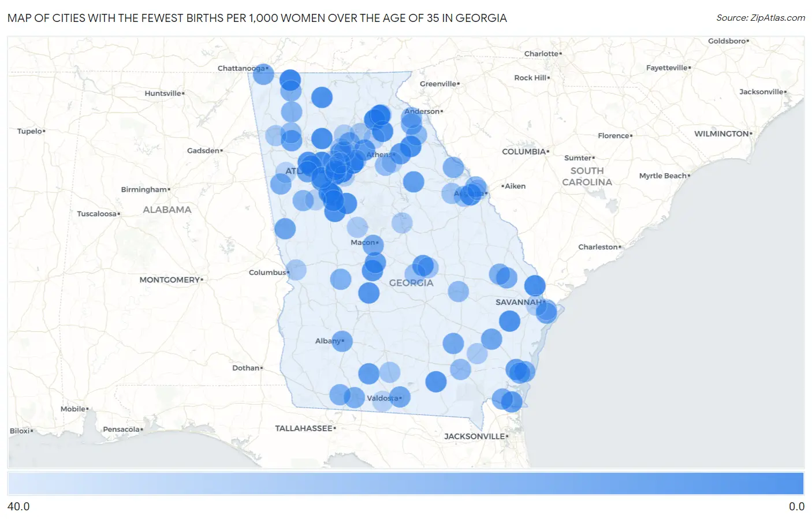Click the TALLAHASSEE capital label
812x519 pixels.
click(x=304, y=428)
